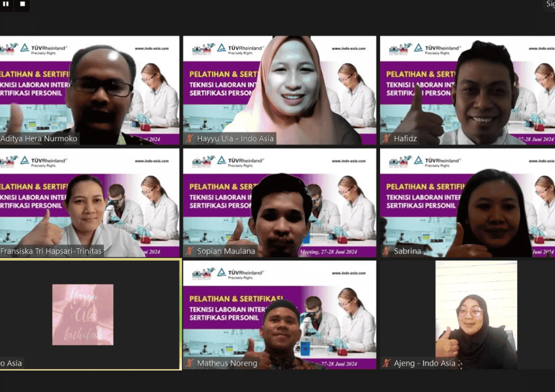Select Hayyu Ula - Indo Asia video tile

[280, 90]
